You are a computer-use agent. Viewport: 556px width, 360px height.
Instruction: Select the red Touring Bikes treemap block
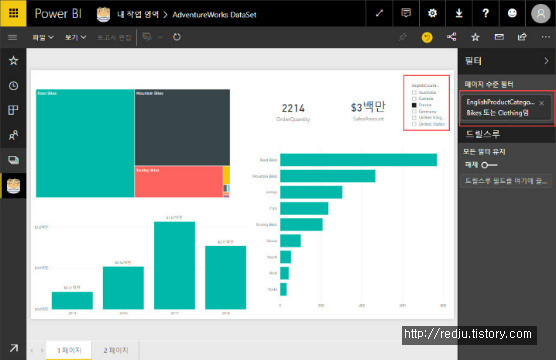click(x=179, y=181)
